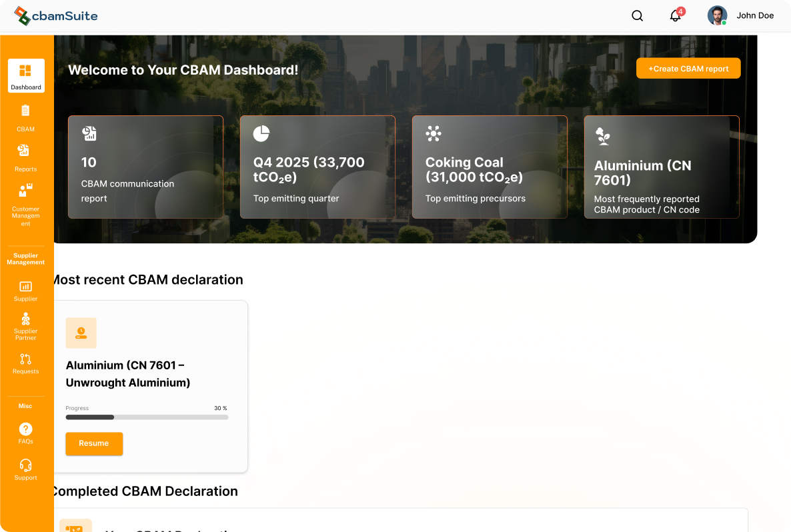This screenshot has height=532, width=791.
Task: Go to Reports in sidebar
Action: (x=26, y=158)
